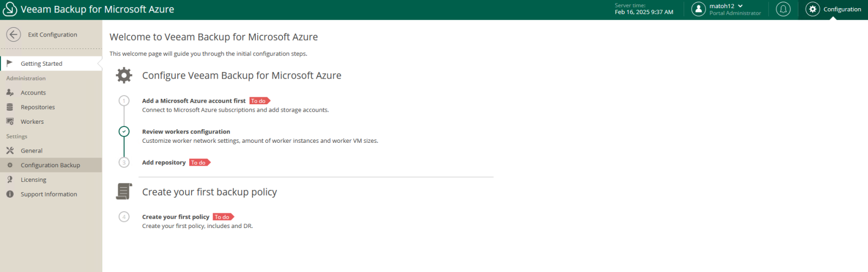Click the Veeam logo icon
The height and width of the screenshot is (272, 868).
pos(10,9)
